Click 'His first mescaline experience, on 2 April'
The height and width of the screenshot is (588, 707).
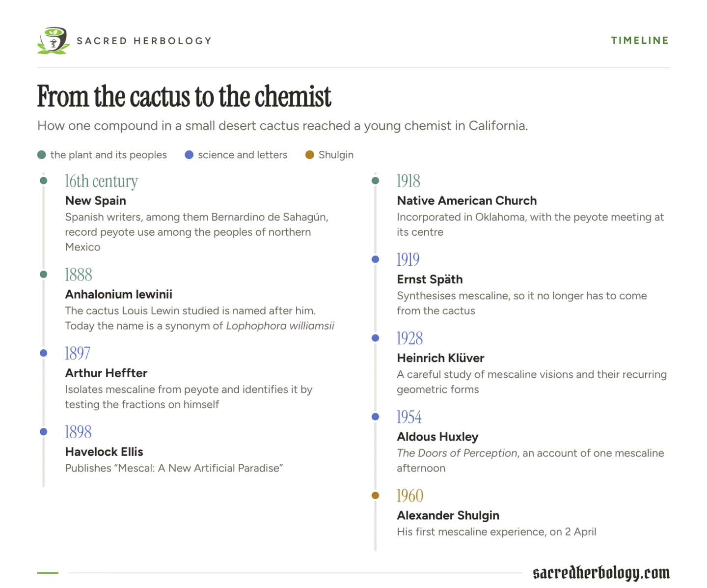click(496, 532)
